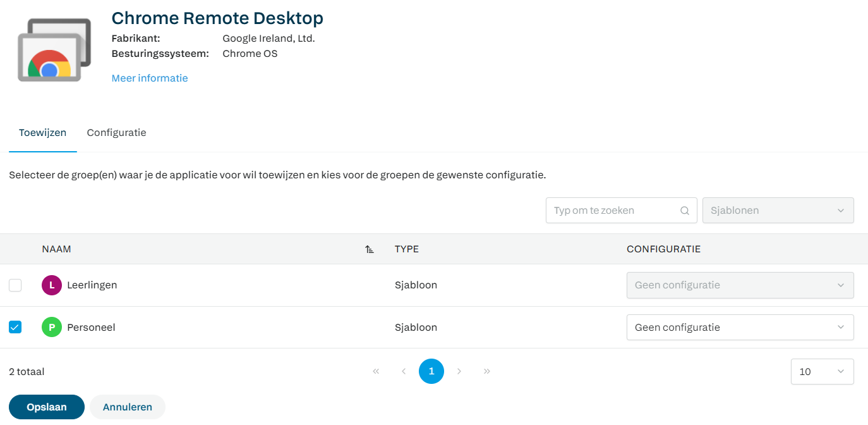Click the Chrome Remote Desktop app icon

55,50
